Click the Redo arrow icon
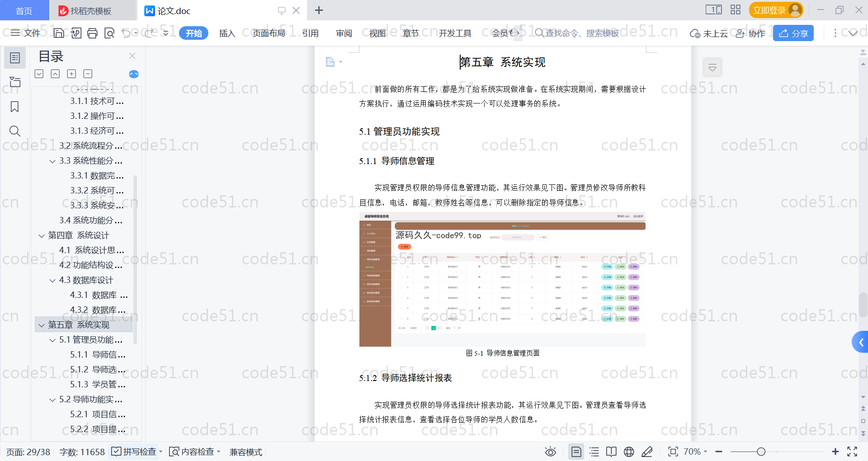The width and height of the screenshot is (868, 461). (x=149, y=33)
